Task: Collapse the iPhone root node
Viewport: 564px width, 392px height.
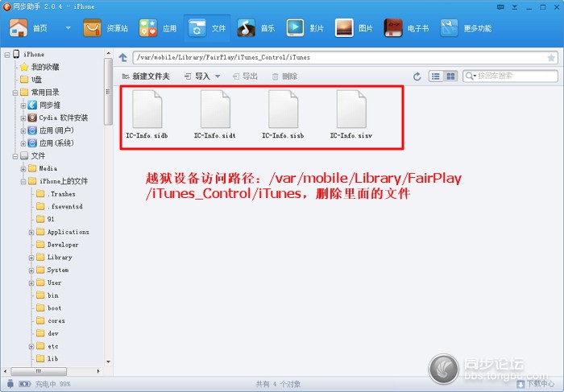Action: (7, 55)
